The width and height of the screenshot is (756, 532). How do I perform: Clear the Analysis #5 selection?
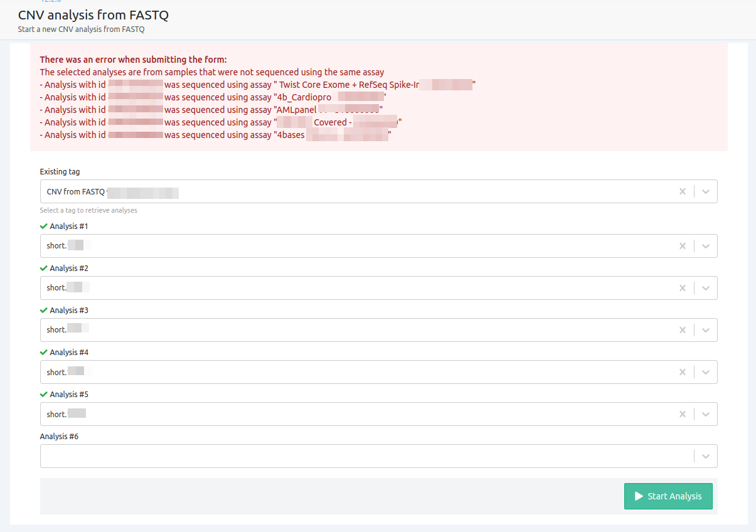tap(683, 414)
